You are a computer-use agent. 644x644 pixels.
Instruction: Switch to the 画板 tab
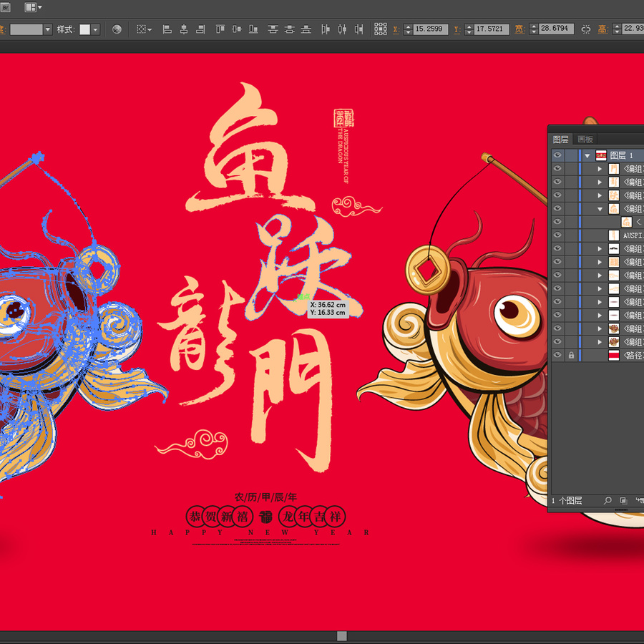click(585, 140)
